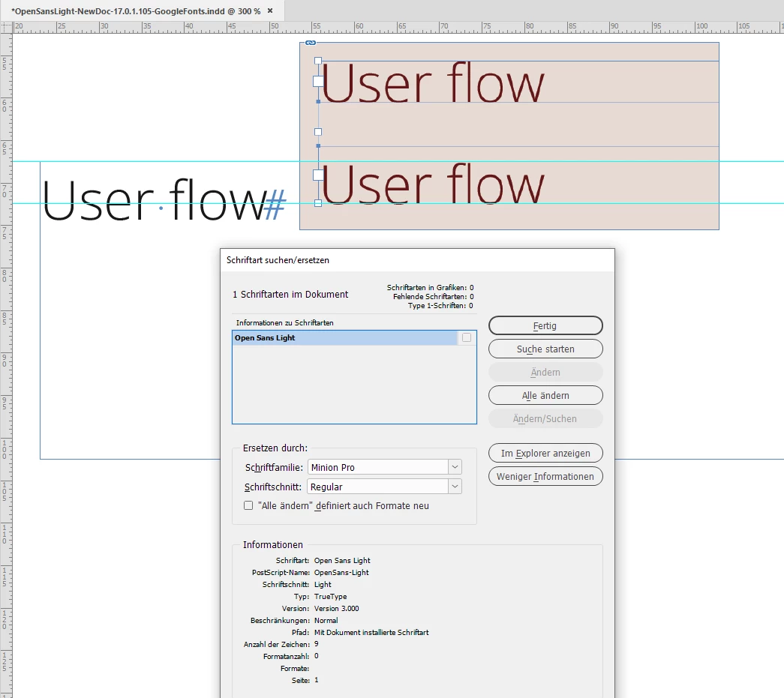Enable "Alle ändern" definiert auch Formate neu
This screenshot has width=784, height=698.
[x=248, y=505]
